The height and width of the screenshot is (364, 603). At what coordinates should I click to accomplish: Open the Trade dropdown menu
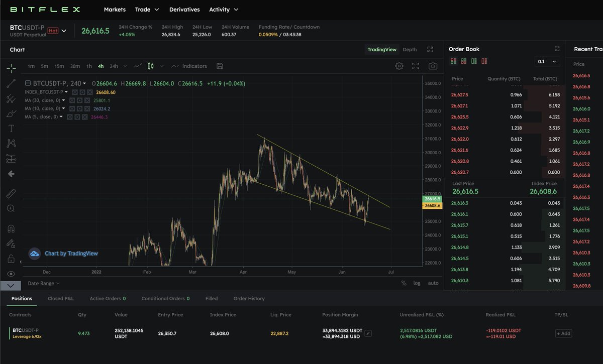click(147, 10)
